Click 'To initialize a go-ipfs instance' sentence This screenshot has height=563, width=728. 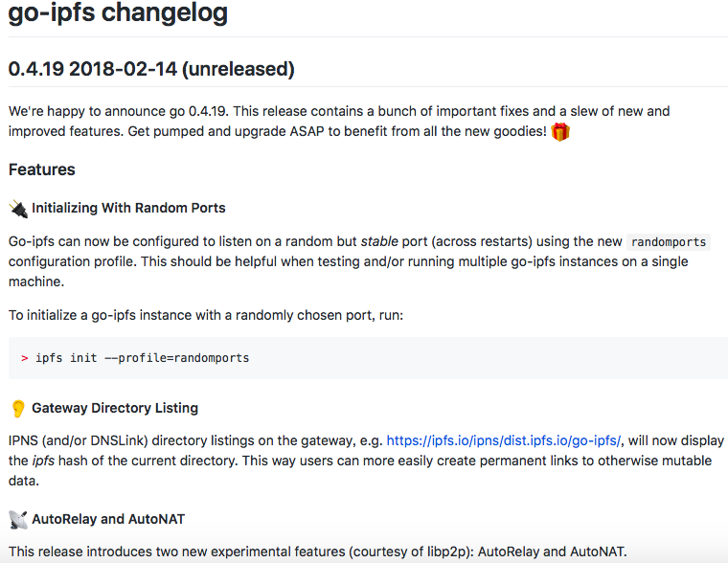[x=206, y=315]
